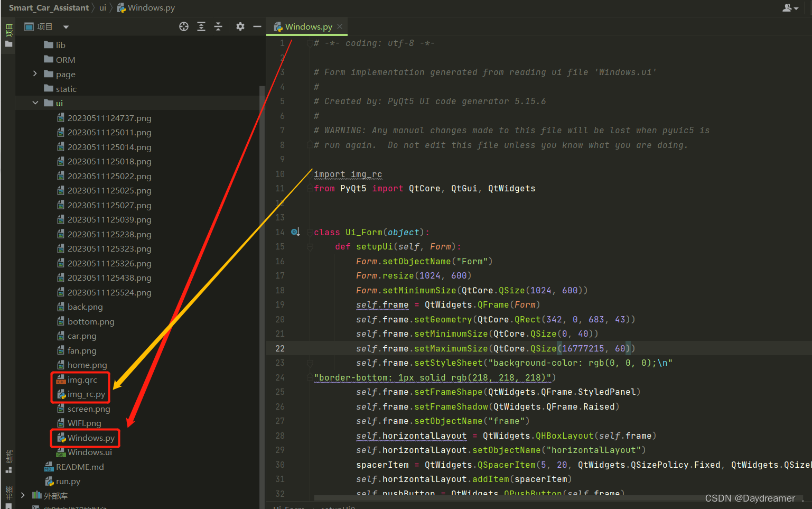The image size is (812, 509).
Task: Select run.py in the project tree
Action: (x=68, y=482)
